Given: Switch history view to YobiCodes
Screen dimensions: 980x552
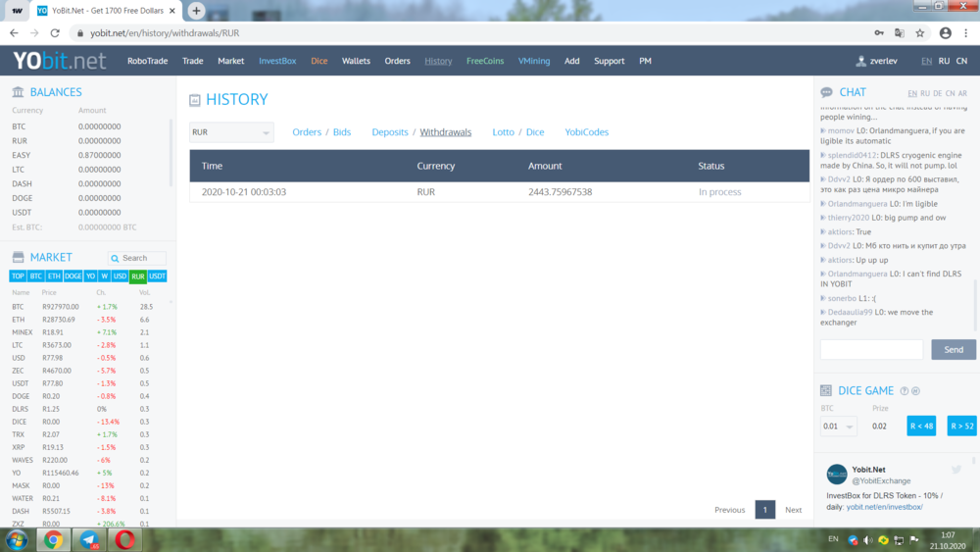Looking at the screenshot, I should pyautogui.click(x=586, y=132).
